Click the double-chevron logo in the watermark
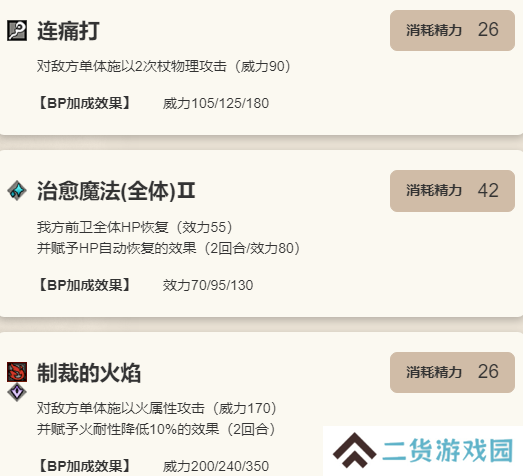523x476 pixels. 355,450
